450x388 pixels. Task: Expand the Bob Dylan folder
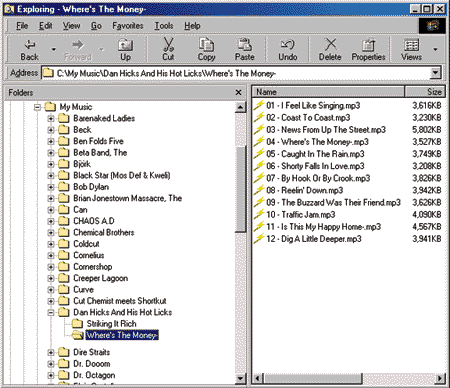tap(51, 187)
